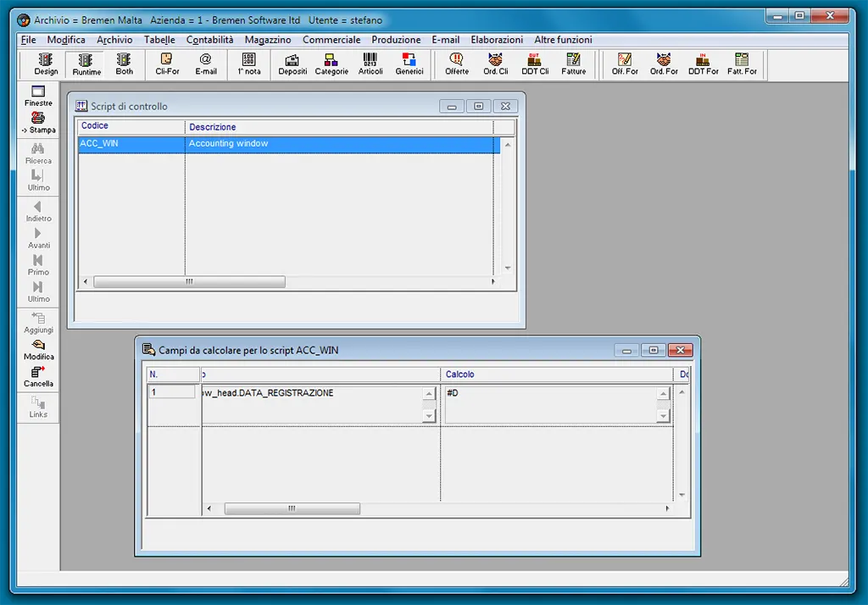Screen dimensions: 868x605
Task: Delete record with Cancella sidebar icon
Action: point(38,376)
